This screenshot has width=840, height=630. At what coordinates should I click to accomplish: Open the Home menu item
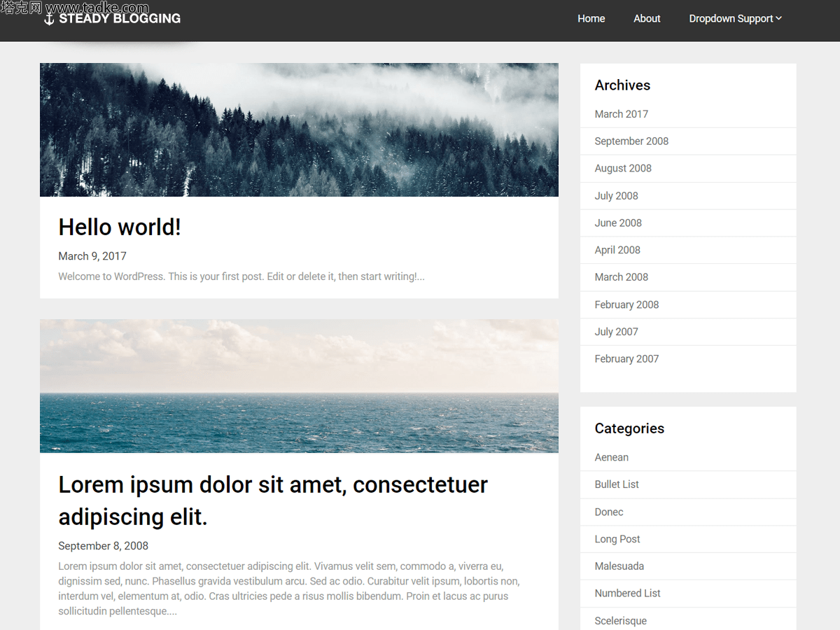[591, 19]
